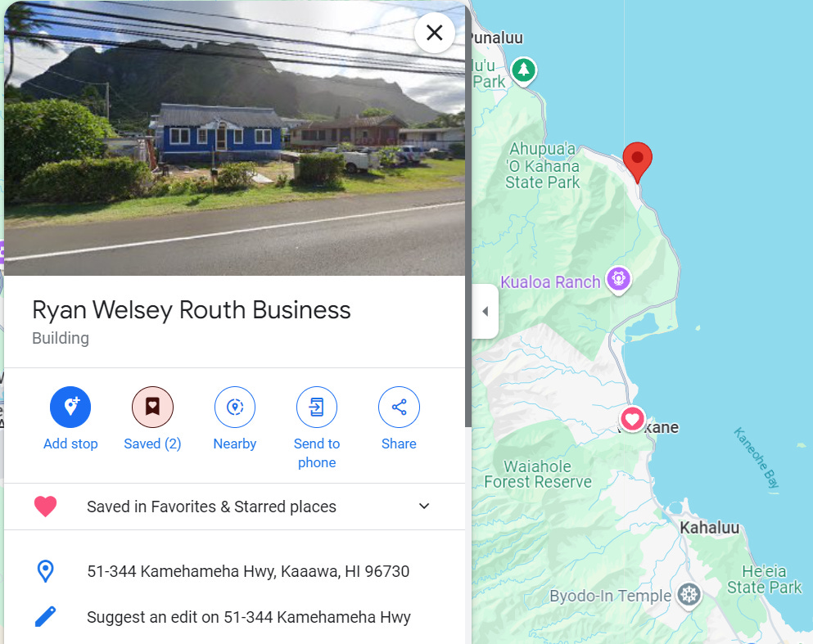This screenshot has height=644, width=813.
Task: Click the Nearby search icon
Action: click(235, 407)
